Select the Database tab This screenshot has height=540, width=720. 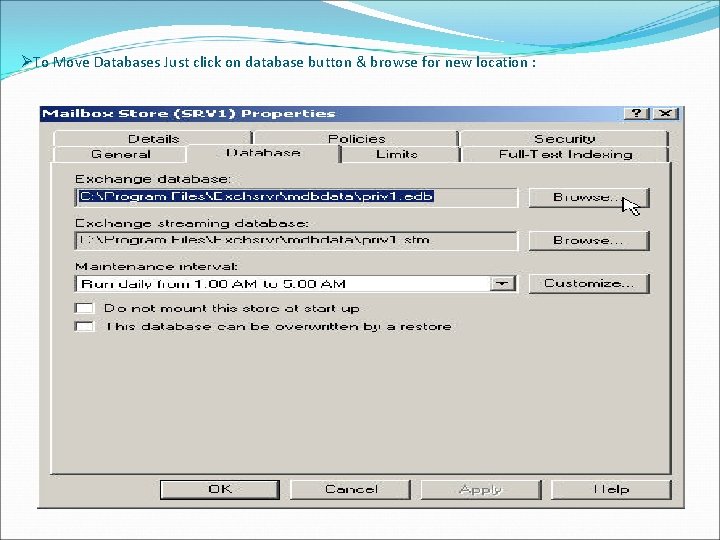click(263, 153)
